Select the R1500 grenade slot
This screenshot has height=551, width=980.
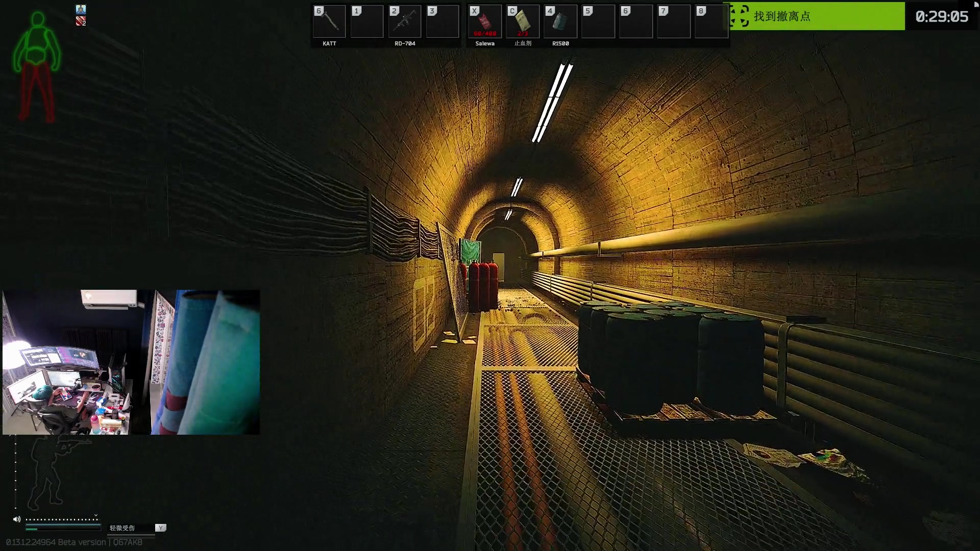click(x=560, y=22)
